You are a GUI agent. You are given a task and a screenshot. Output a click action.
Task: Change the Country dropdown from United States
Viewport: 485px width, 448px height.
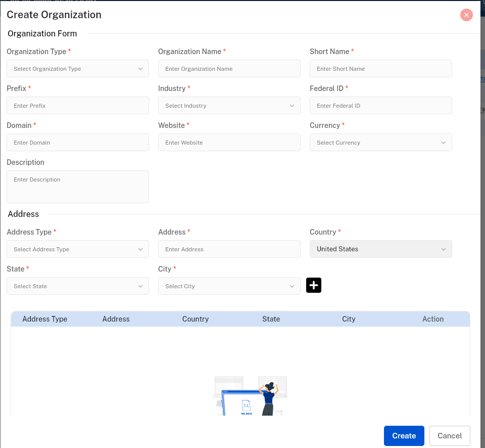click(381, 249)
